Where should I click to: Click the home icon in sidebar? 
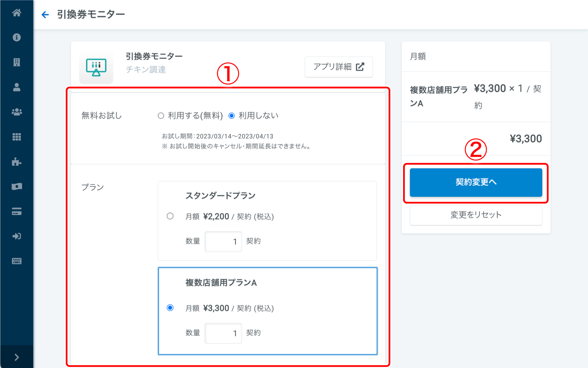tap(17, 13)
